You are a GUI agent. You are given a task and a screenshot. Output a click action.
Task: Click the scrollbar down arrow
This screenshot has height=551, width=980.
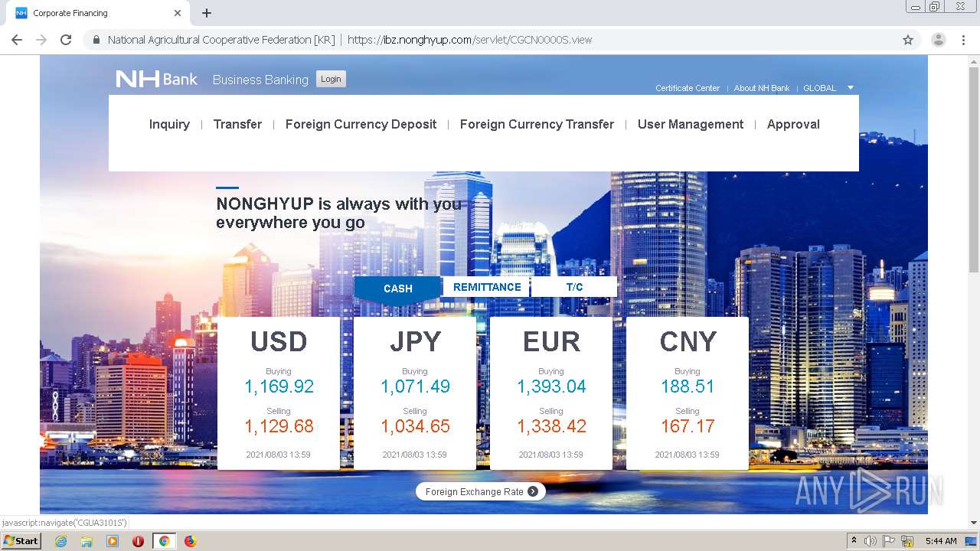coord(974,523)
